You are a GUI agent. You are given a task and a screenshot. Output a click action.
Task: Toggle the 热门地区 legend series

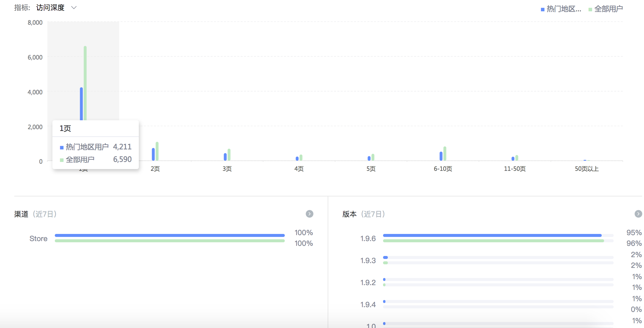[x=561, y=9]
